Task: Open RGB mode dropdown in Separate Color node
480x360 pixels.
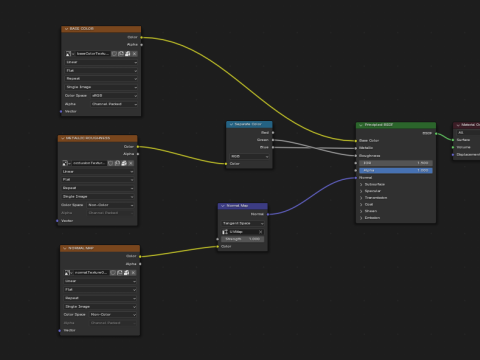Action: click(249, 156)
